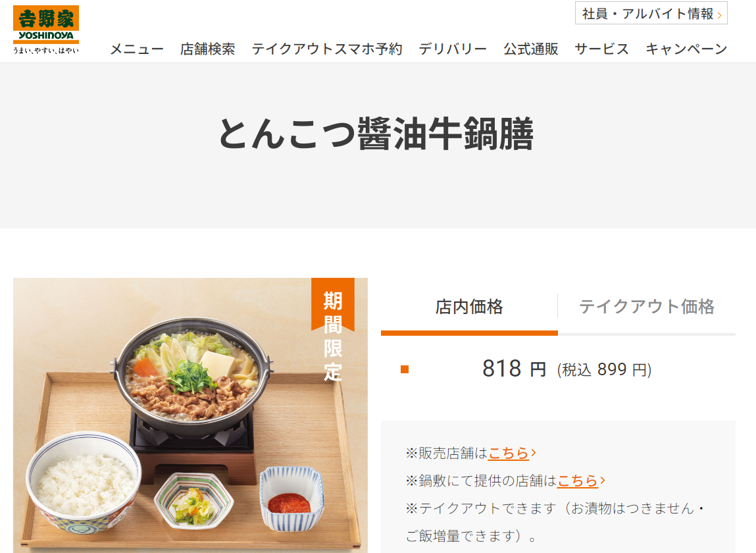Open テイクアウトスマホ予約 in the nav

tap(327, 49)
